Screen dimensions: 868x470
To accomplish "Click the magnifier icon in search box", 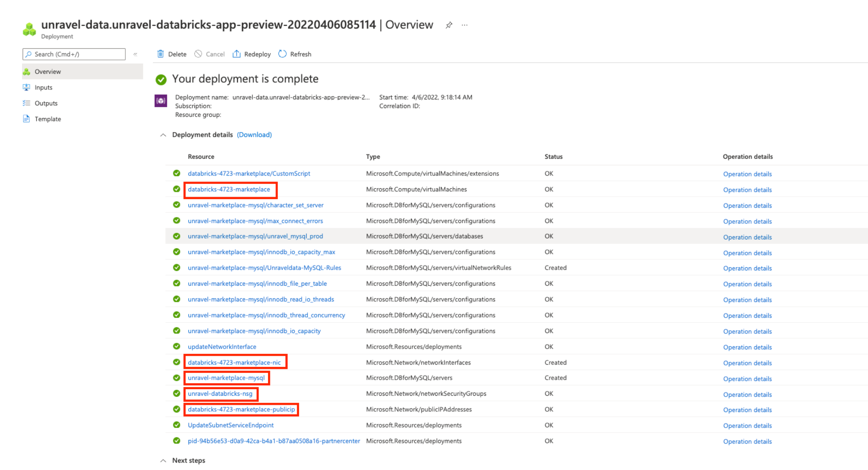I will point(29,54).
